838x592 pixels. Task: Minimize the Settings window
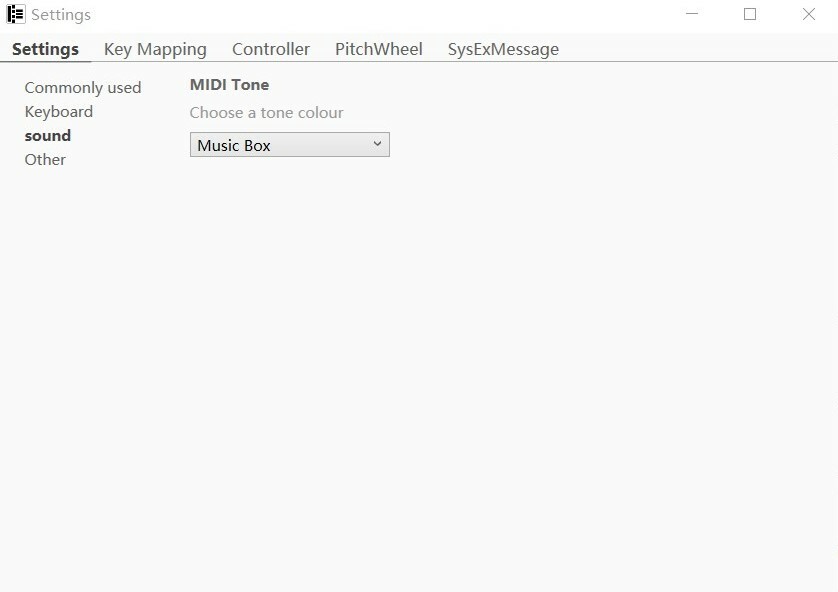tap(692, 14)
